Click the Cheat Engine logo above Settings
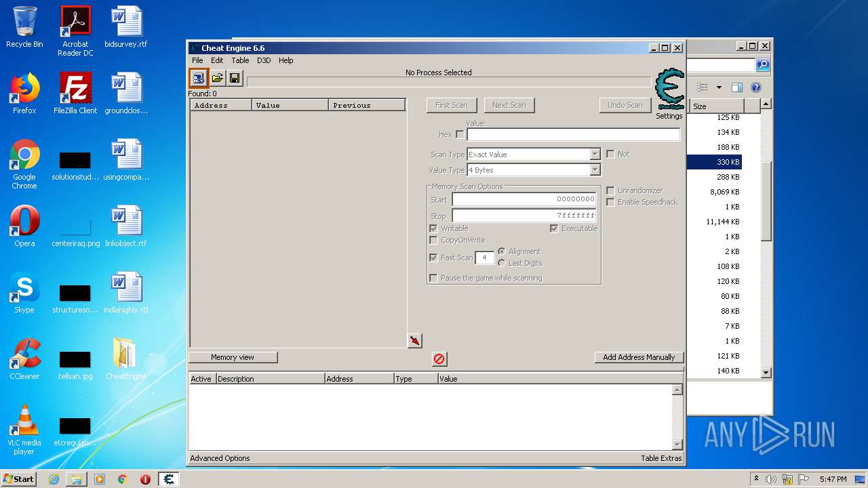This screenshot has height=488, width=868. coord(669,88)
